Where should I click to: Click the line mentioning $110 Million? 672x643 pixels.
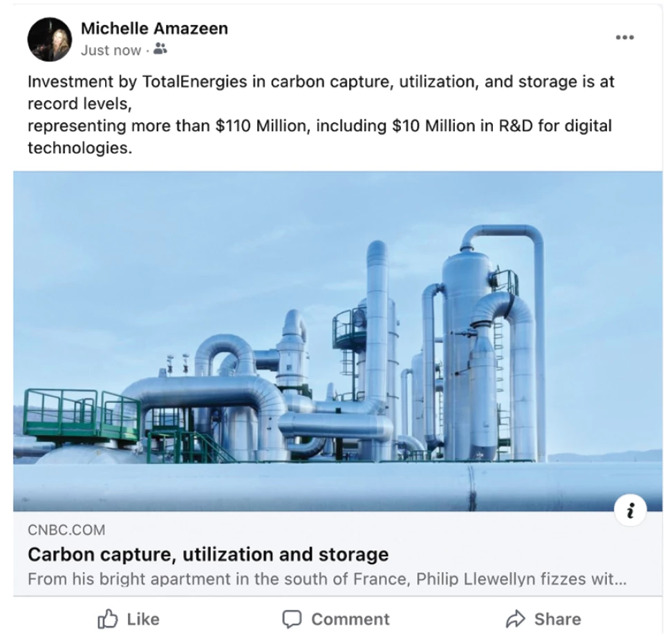click(319, 127)
